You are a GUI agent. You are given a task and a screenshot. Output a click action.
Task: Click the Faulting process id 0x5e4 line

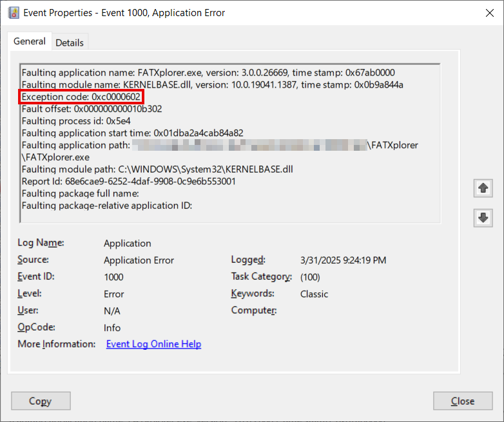pyautogui.click(x=76, y=121)
